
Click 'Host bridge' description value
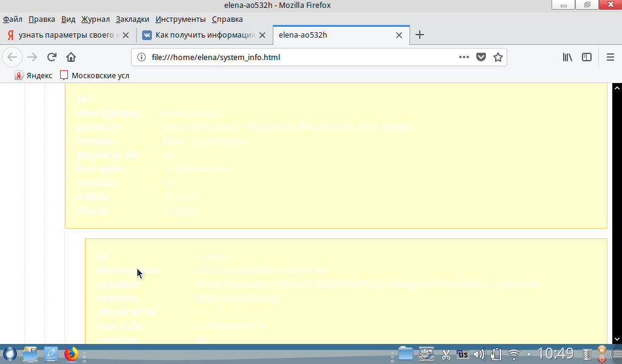coord(191,113)
